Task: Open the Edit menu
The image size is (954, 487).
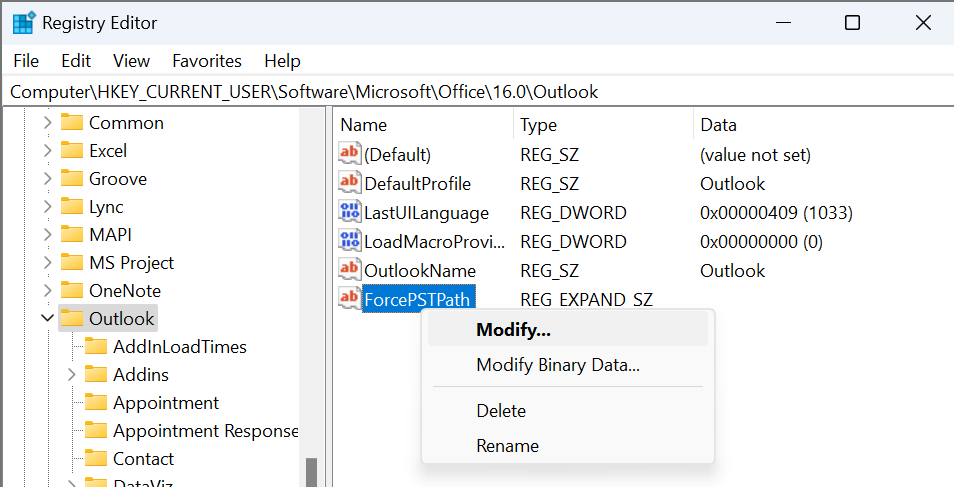Action: 76,61
